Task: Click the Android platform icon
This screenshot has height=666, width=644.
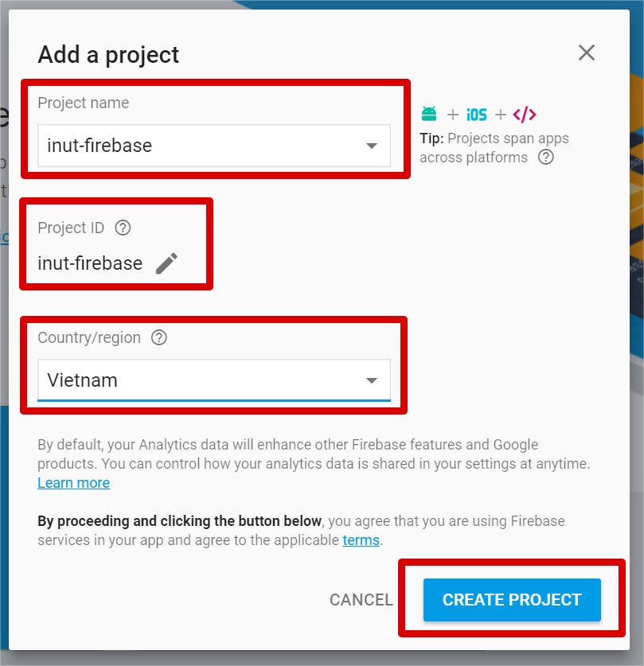Action: tap(430, 115)
